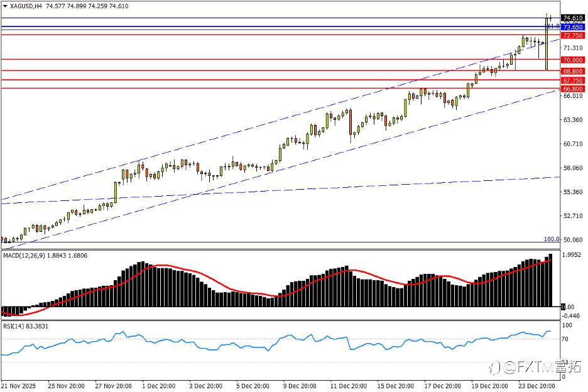The image size is (588, 392).
Task: Click the Fibonacci 100.0 level label
Action: (x=552, y=239)
